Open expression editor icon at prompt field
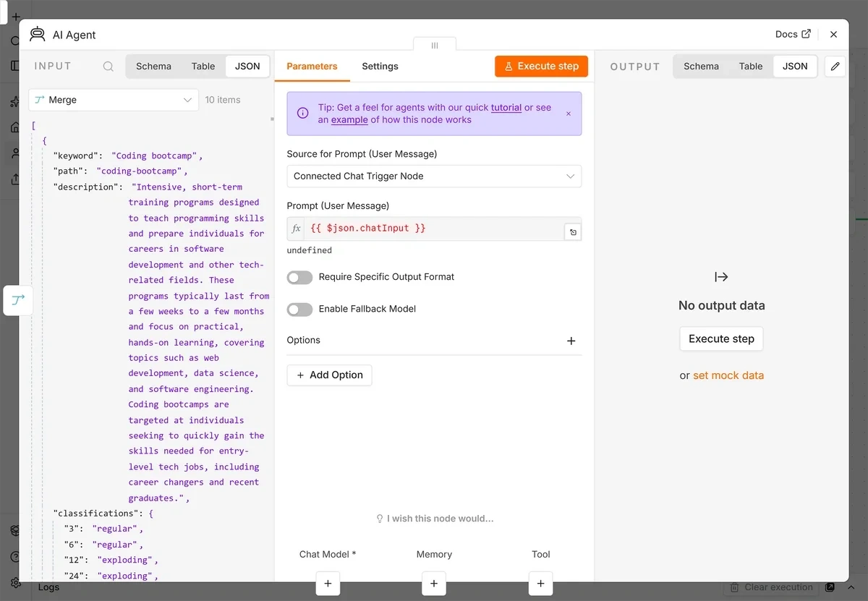The width and height of the screenshot is (868, 601). tap(573, 232)
